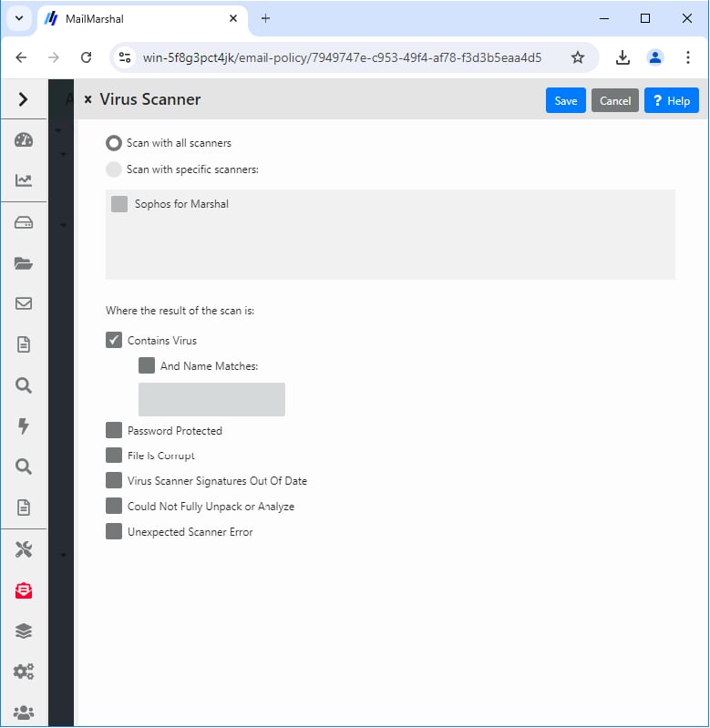The height and width of the screenshot is (728, 710).
Task: Open the second document icon in sidebar
Action: click(x=23, y=507)
